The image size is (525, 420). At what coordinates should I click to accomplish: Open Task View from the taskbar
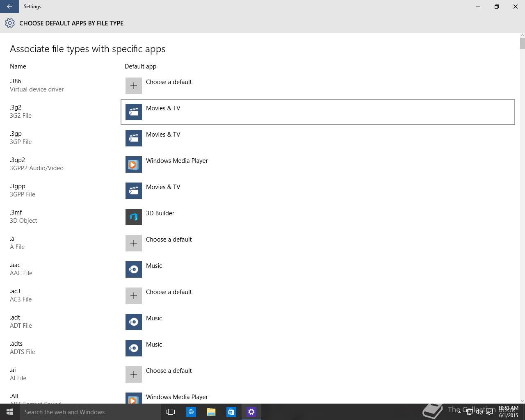point(171,412)
